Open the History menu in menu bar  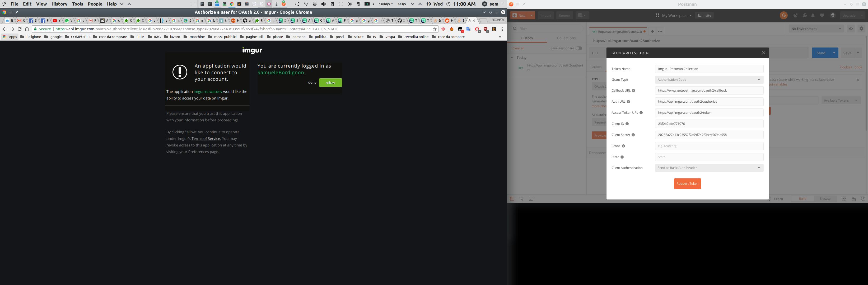[59, 4]
